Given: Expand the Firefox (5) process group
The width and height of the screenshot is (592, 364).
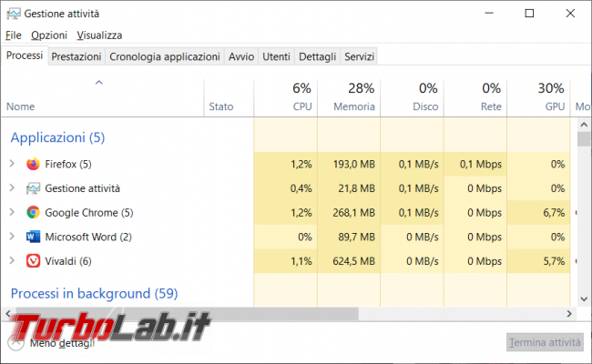Looking at the screenshot, I should tap(12, 164).
